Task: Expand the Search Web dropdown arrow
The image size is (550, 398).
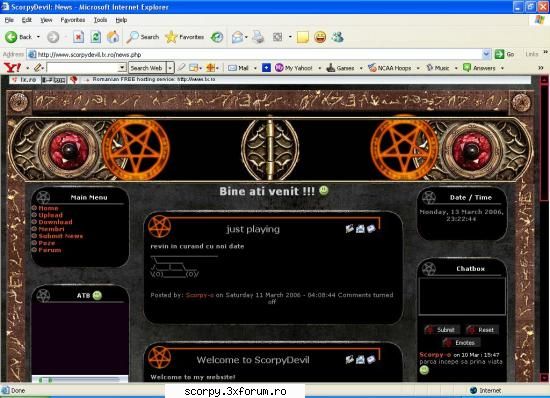Action: point(170,67)
